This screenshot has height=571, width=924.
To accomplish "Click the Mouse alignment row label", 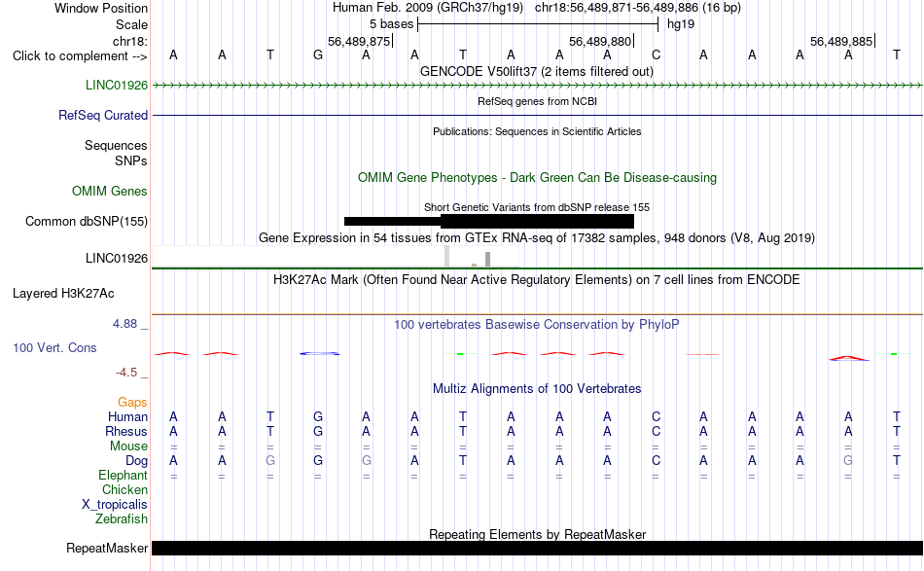I will (128, 446).
